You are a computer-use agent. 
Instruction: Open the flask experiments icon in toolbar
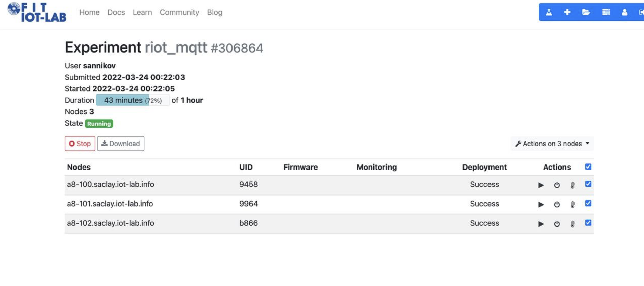(x=549, y=12)
